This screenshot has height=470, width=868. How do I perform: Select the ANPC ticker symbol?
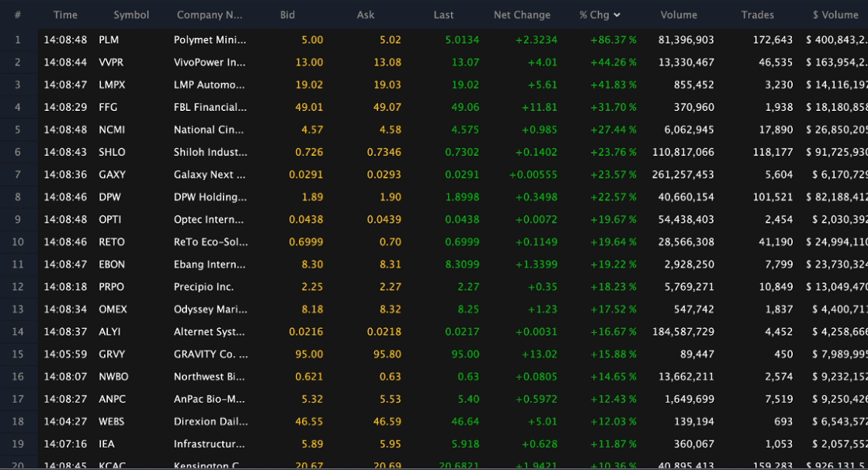coord(112,399)
